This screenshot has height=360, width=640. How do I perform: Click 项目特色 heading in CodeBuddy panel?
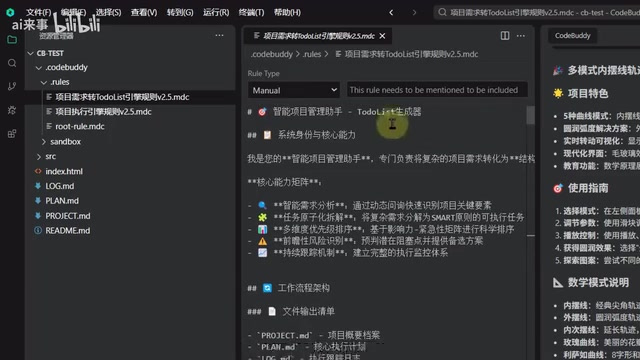pyautogui.click(x=588, y=94)
